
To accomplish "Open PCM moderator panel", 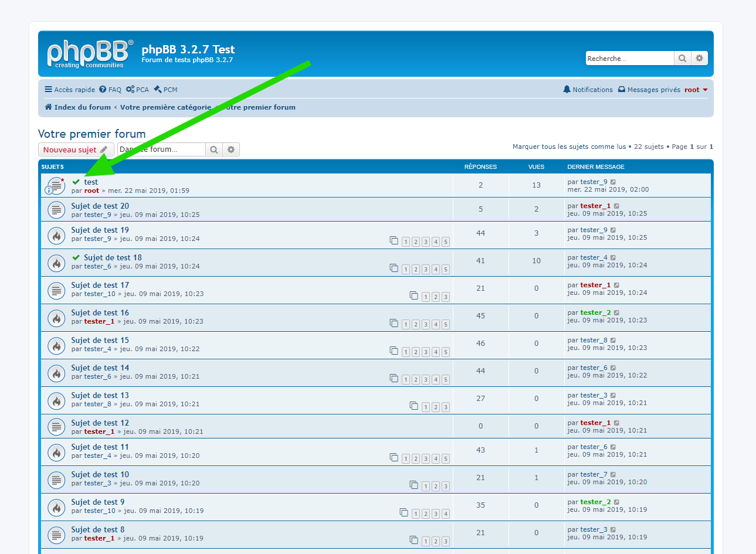I will (165, 90).
